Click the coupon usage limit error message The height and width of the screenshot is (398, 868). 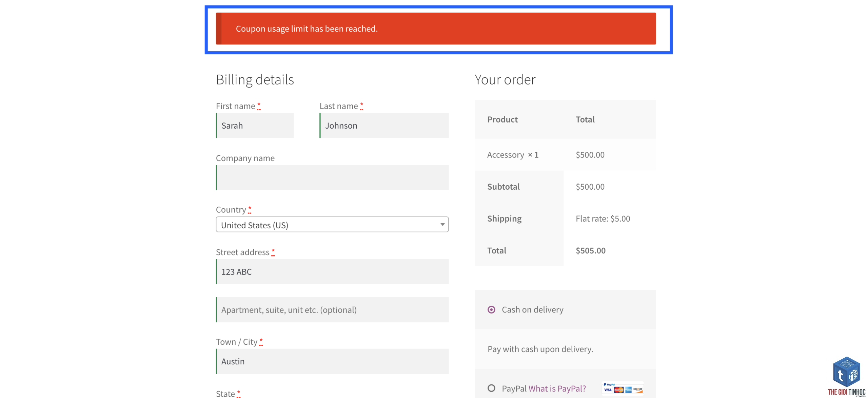[x=436, y=29]
